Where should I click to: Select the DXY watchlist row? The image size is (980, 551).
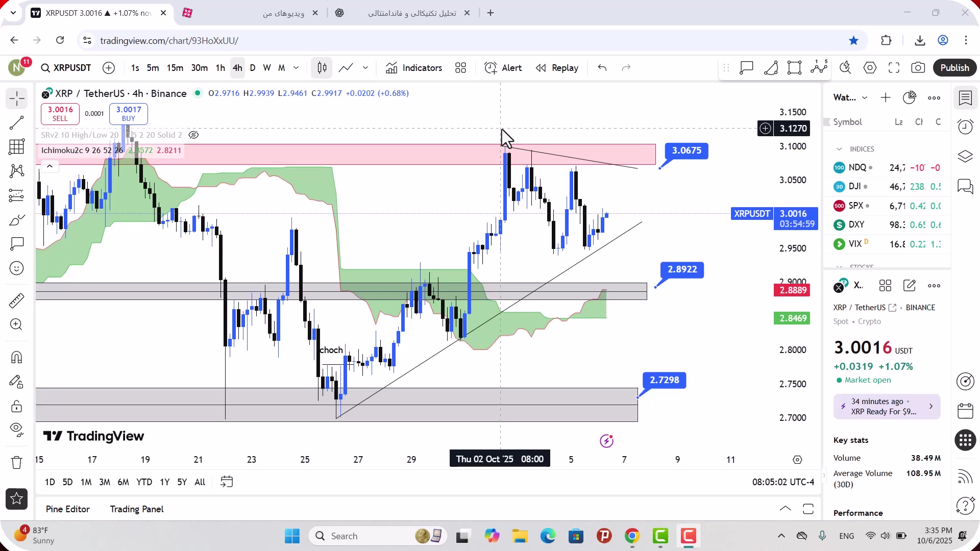(887, 225)
